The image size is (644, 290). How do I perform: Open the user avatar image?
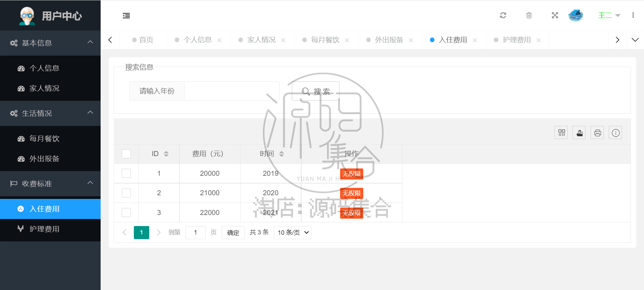(x=576, y=15)
